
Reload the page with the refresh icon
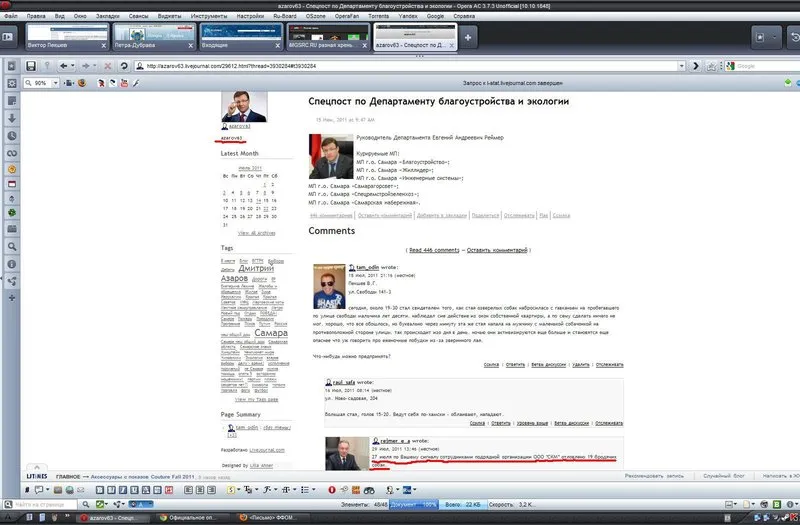tap(124, 66)
